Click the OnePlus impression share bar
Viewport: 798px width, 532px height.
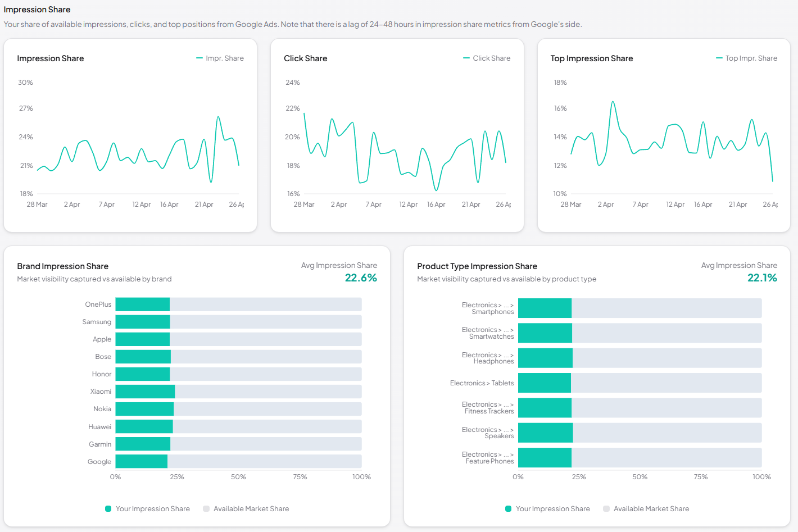[x=142, y=304]
